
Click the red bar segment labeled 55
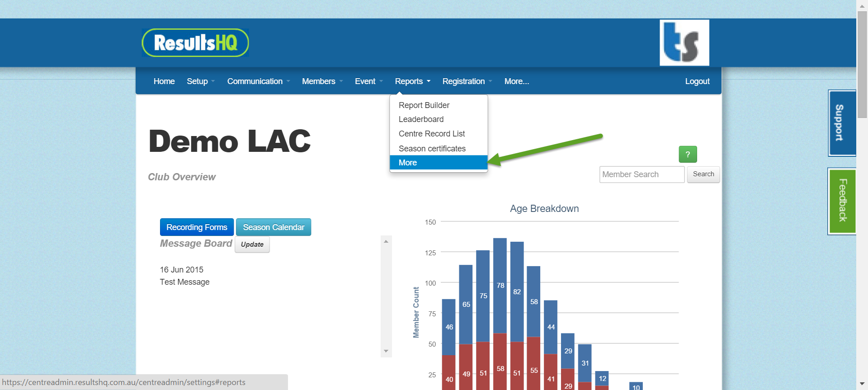point(534,363)
